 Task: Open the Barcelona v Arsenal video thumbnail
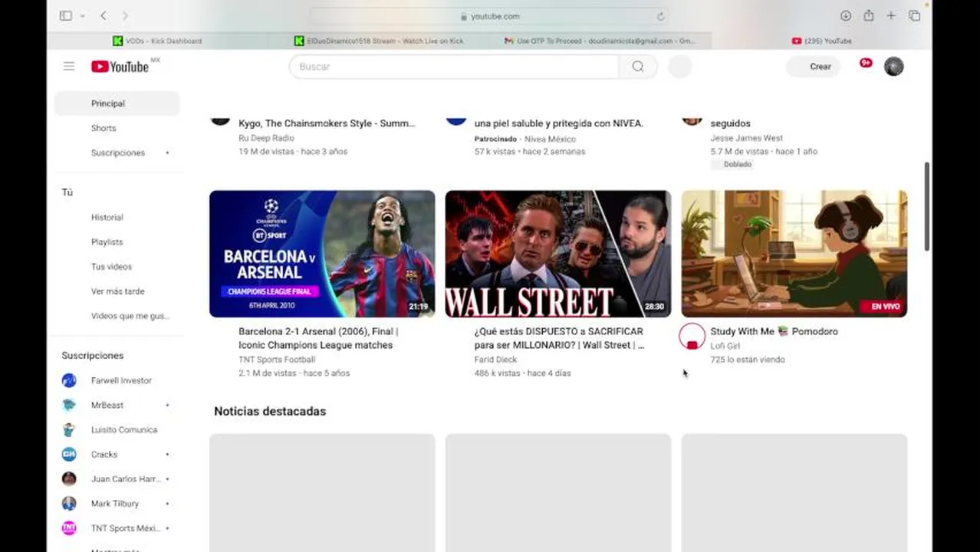tap(322, 254)
